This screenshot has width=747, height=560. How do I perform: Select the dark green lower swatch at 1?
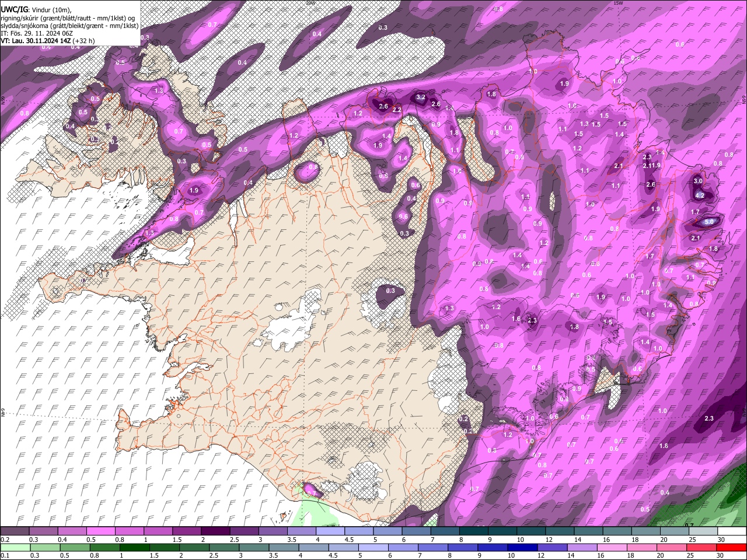tap(134, 547)
